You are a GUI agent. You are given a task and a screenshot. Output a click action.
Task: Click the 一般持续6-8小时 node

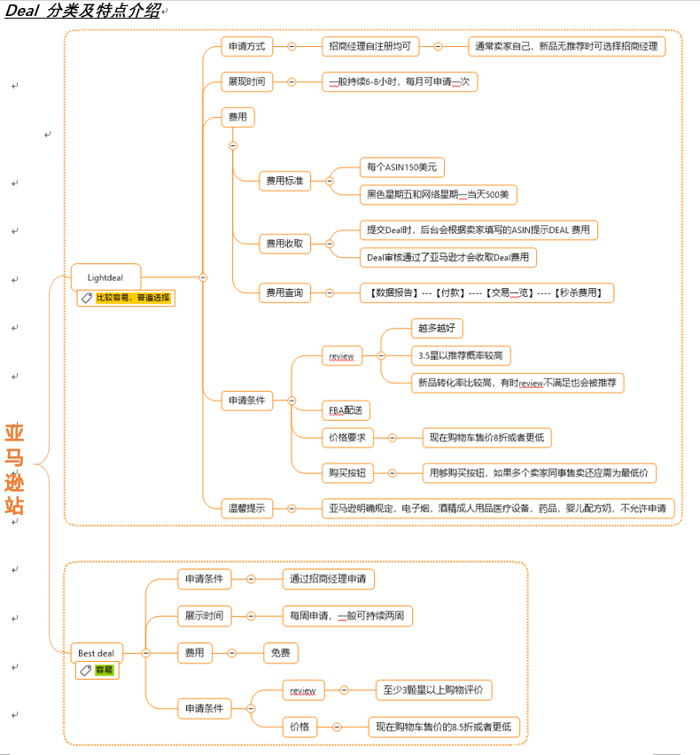(x=400, y=82)
